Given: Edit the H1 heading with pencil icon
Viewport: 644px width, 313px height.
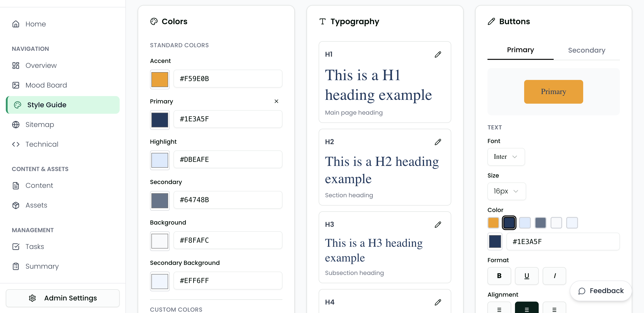Looking at the screenshot, I should 438,54.
